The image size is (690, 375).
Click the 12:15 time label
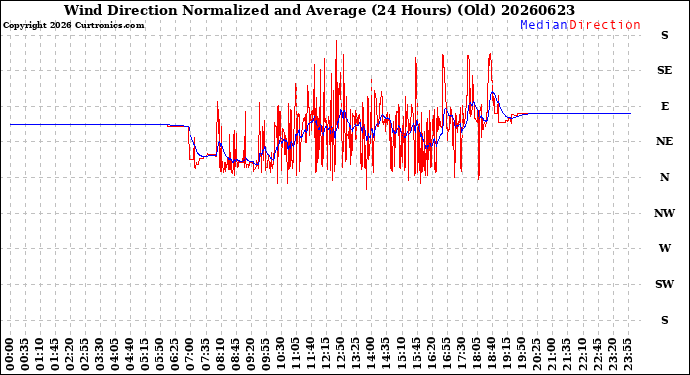pos(326,355)
